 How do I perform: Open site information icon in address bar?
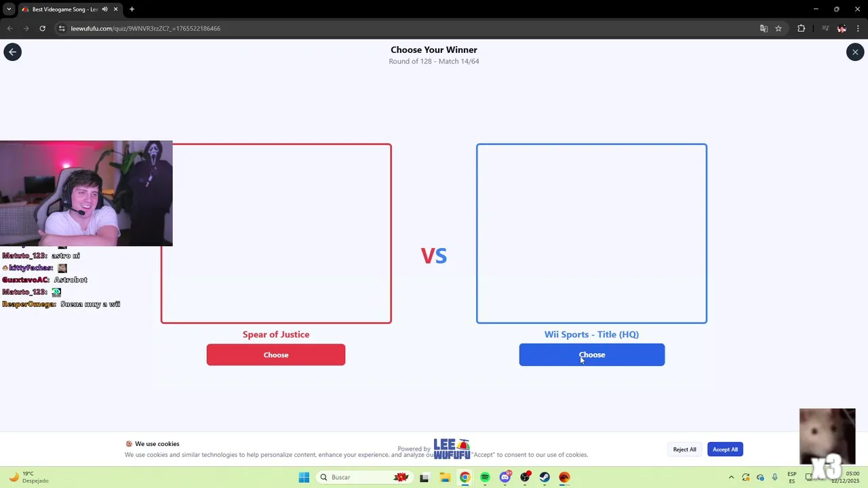click(x=62, y=28)
